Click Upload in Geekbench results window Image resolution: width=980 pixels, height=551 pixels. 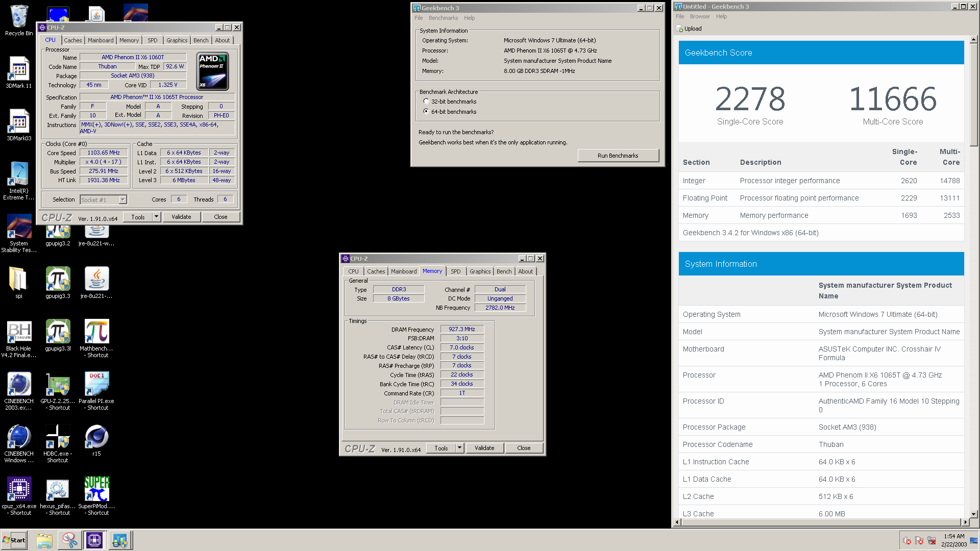(x=689, y=29)
